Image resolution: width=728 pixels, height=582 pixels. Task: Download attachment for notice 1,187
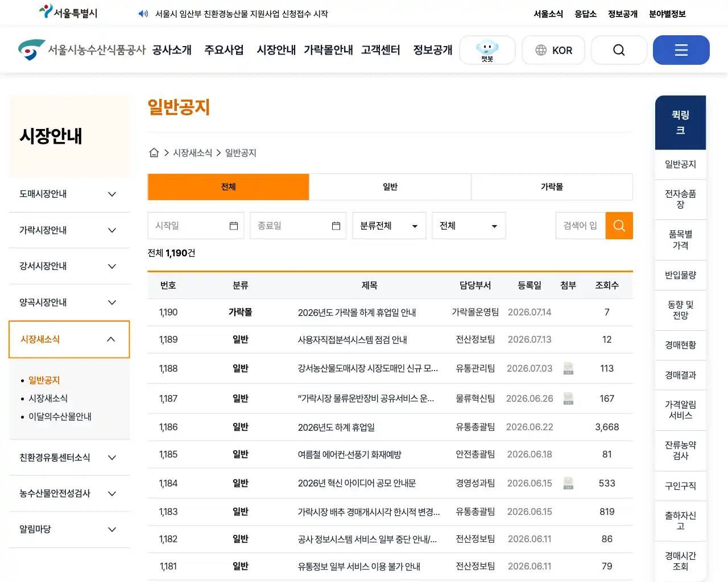click(568, 398)
